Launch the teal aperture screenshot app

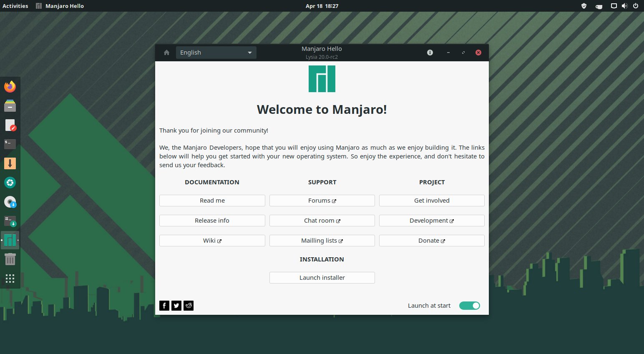click(x=10, y=183)
